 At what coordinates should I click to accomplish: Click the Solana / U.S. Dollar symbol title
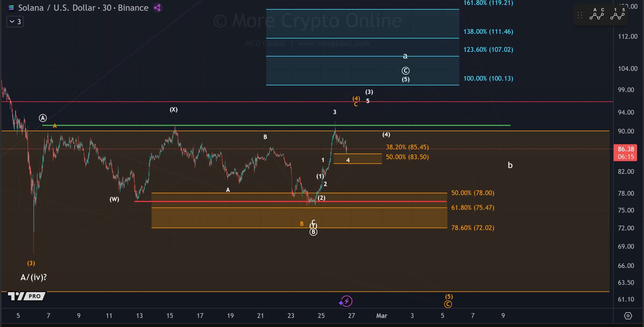coord(57,8)
